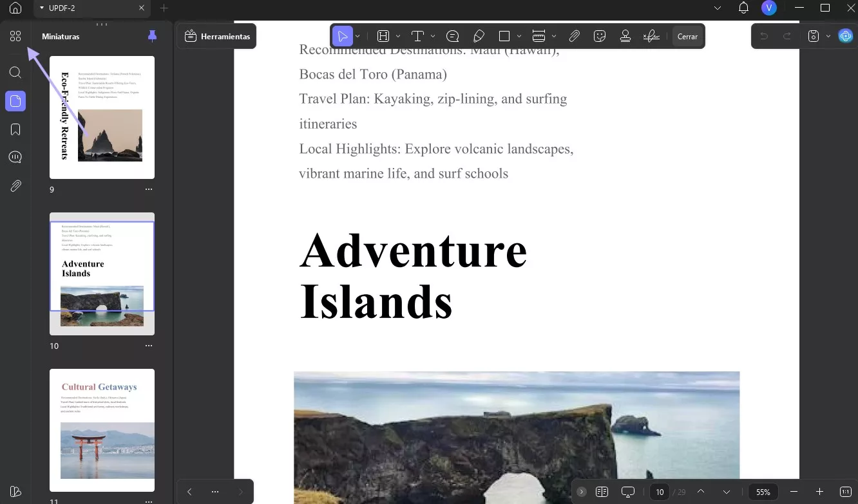Expand the rectangle shape dropdown arrow
The height and width of the screenshot is (504, 858).
[519, 37]
